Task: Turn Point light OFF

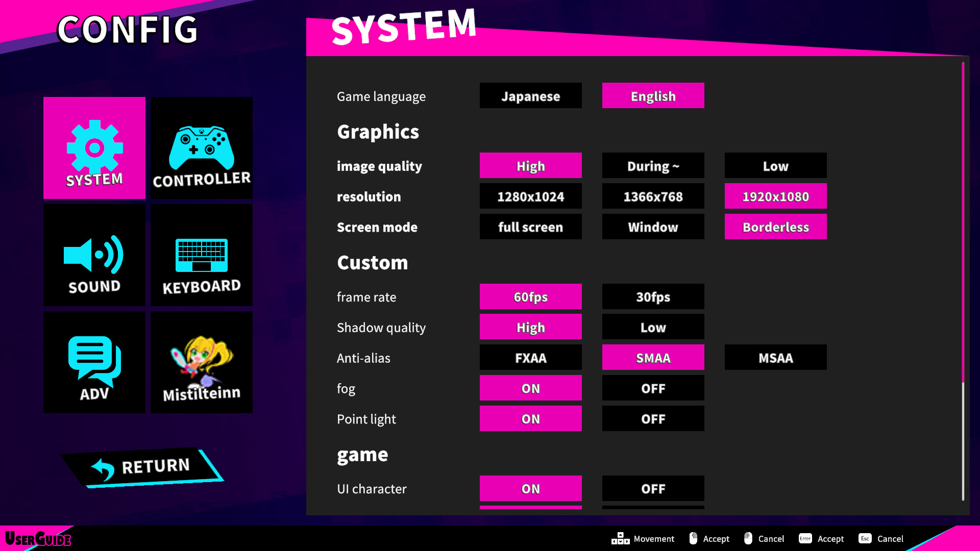Action: (653, 419)
